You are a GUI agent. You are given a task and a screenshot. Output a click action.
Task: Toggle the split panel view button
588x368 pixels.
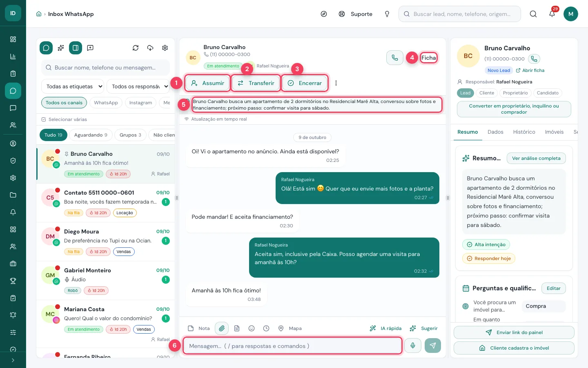click(76, 48)
